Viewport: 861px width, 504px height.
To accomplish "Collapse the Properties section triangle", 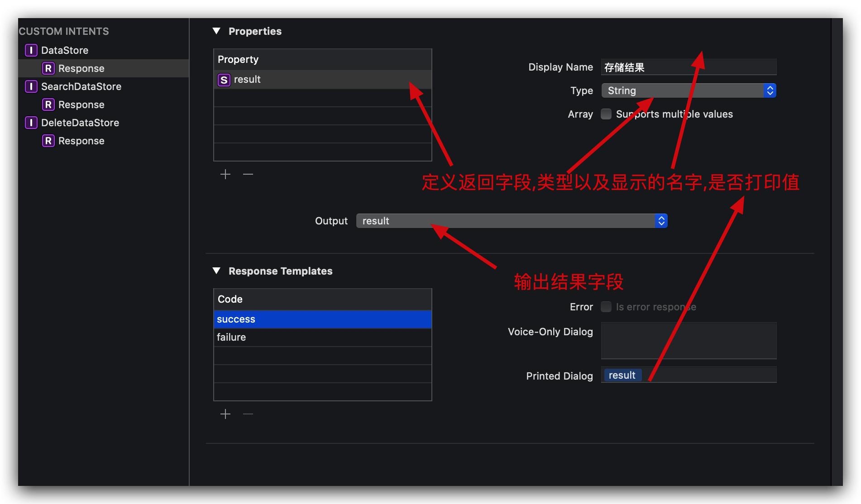I will pos(216,31).
